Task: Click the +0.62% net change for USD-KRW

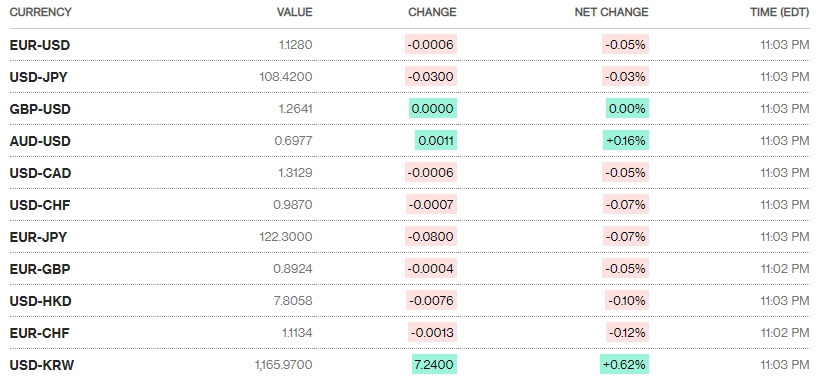Action: tap(624, 364)
